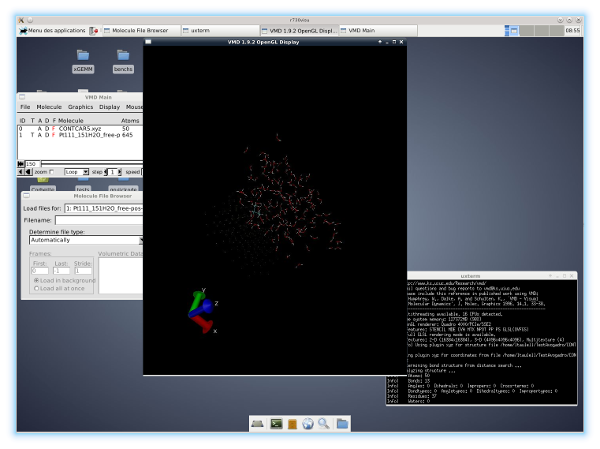Click the stick button on OpenGL Display titlebar
Screen dimensions: 600x449
coord(380,42)
